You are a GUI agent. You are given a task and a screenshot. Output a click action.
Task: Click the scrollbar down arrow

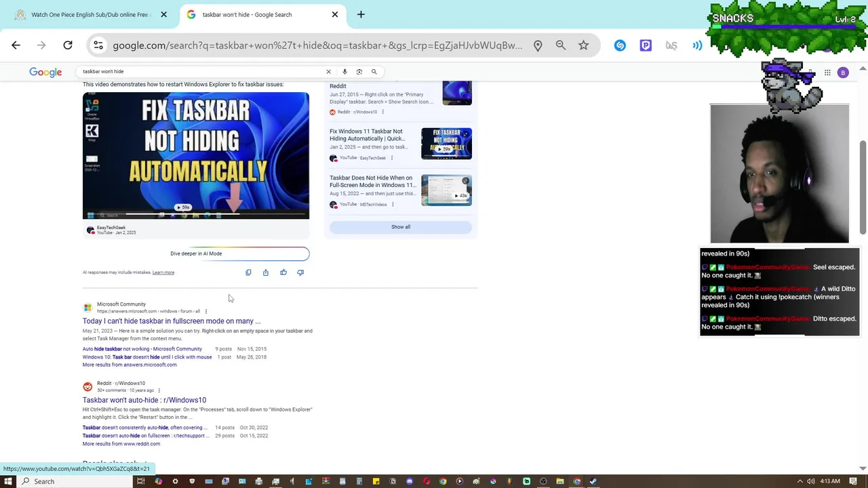point(863,468)
